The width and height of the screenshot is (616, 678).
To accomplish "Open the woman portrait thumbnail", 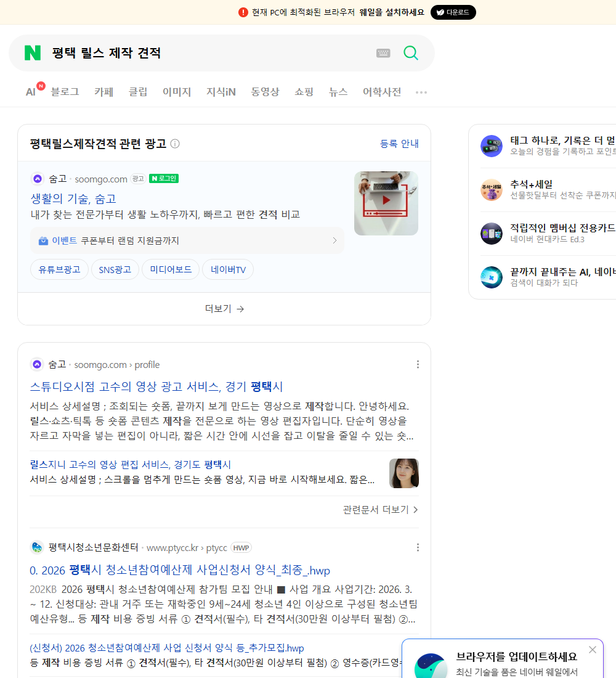I will [403, 473].
